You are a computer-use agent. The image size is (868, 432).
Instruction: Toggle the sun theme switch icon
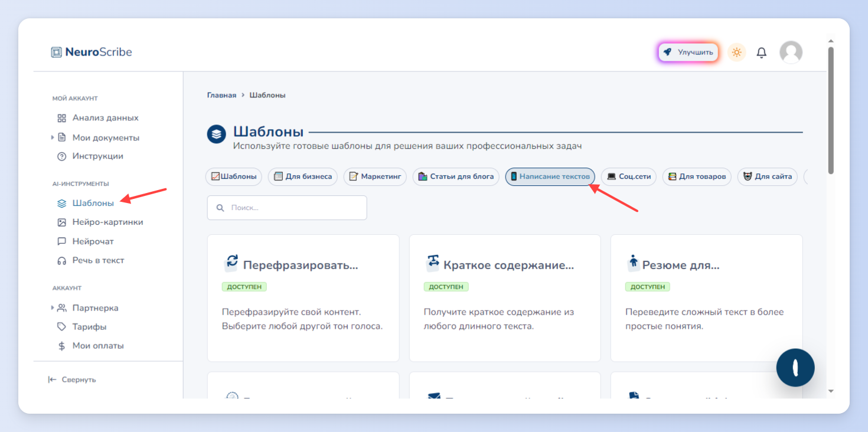tap(736, 52)
